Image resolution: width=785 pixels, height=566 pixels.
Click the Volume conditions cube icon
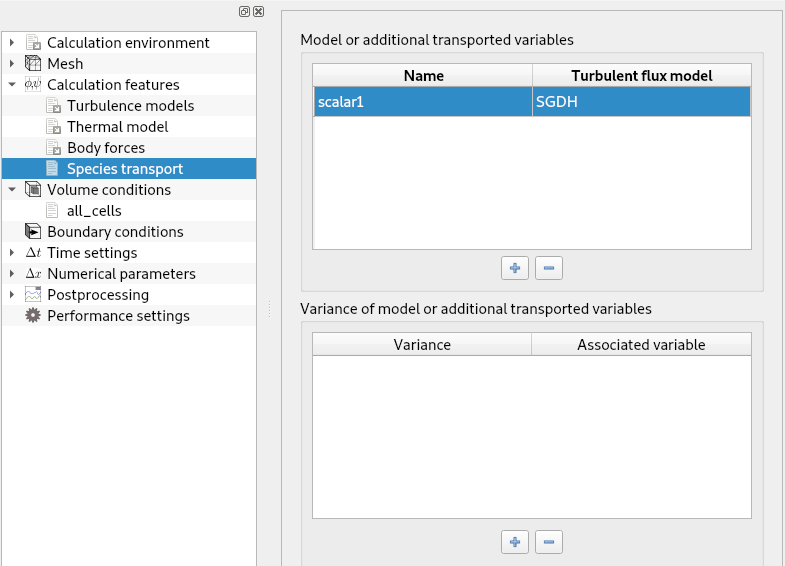pos(33,190)
